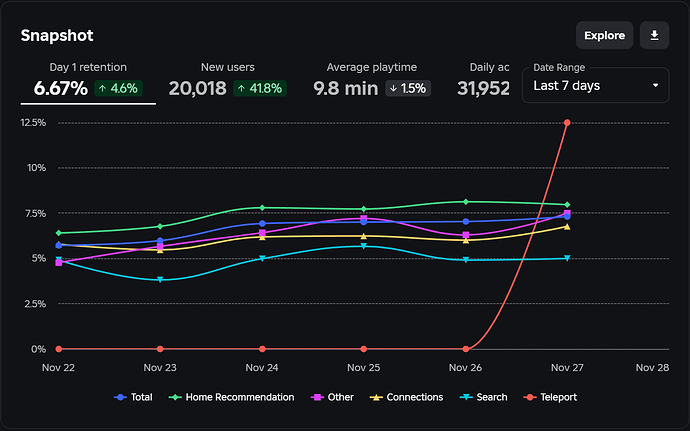Click Teleport peak point on Nov 27

[567, 122]
